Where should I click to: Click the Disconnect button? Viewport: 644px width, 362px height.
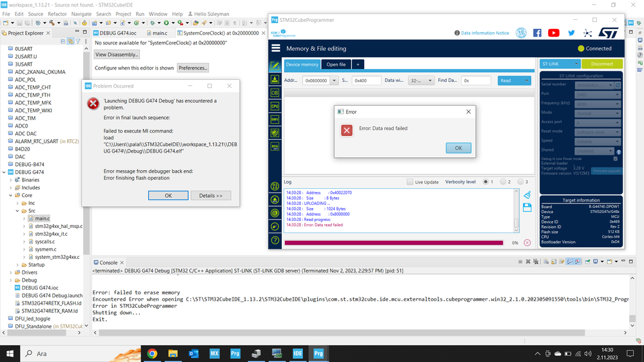[x=601, y=64]
